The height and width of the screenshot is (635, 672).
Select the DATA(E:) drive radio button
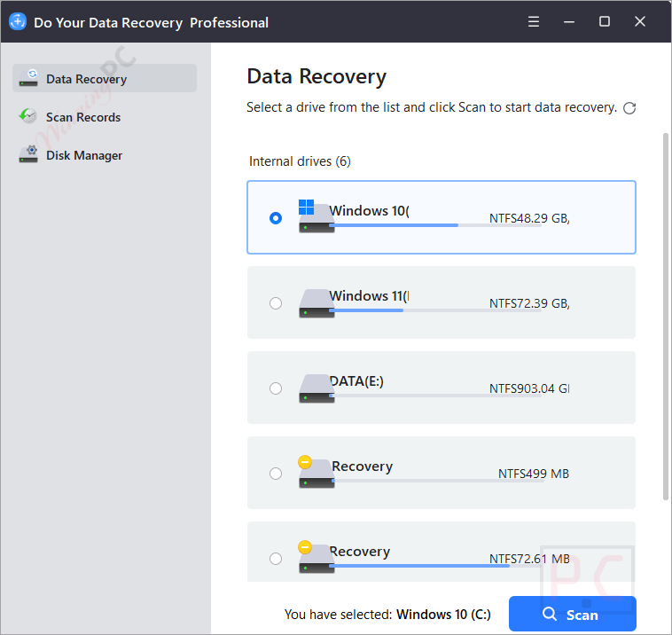(276, 388)
